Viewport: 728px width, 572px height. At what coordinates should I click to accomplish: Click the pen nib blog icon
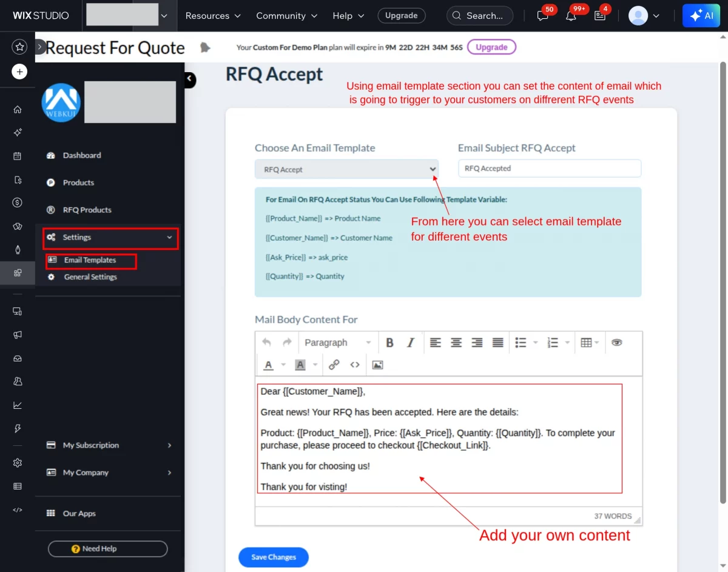(18, 249)
